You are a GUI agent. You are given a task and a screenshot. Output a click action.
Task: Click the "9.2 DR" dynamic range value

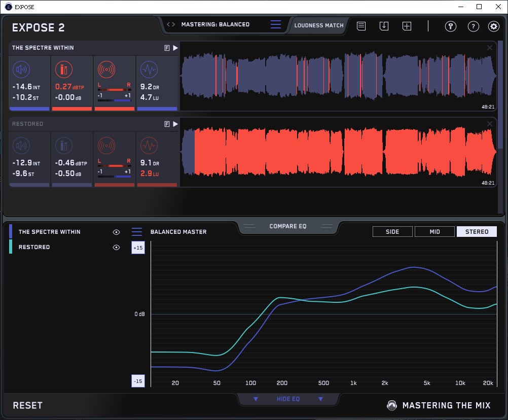[150, 87]
